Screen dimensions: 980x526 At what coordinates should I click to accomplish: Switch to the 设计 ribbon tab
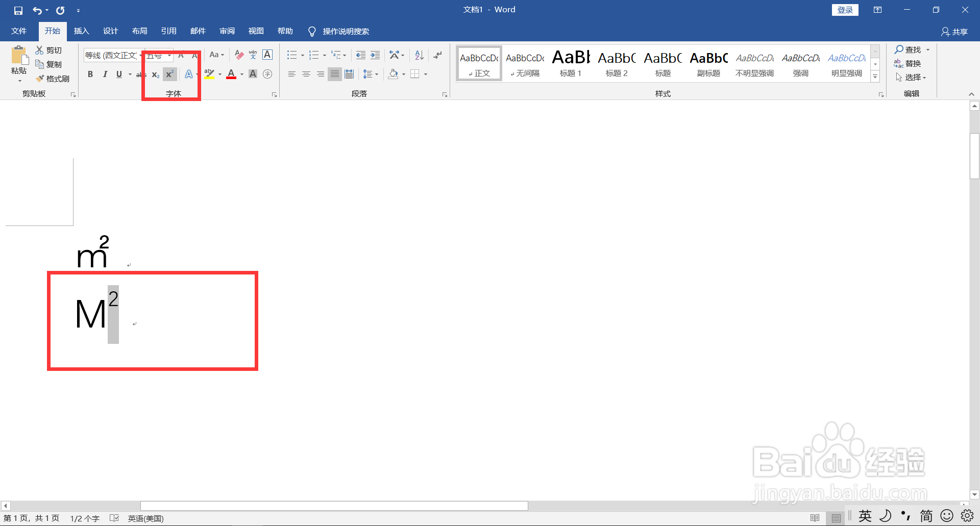tap(110, 31)
